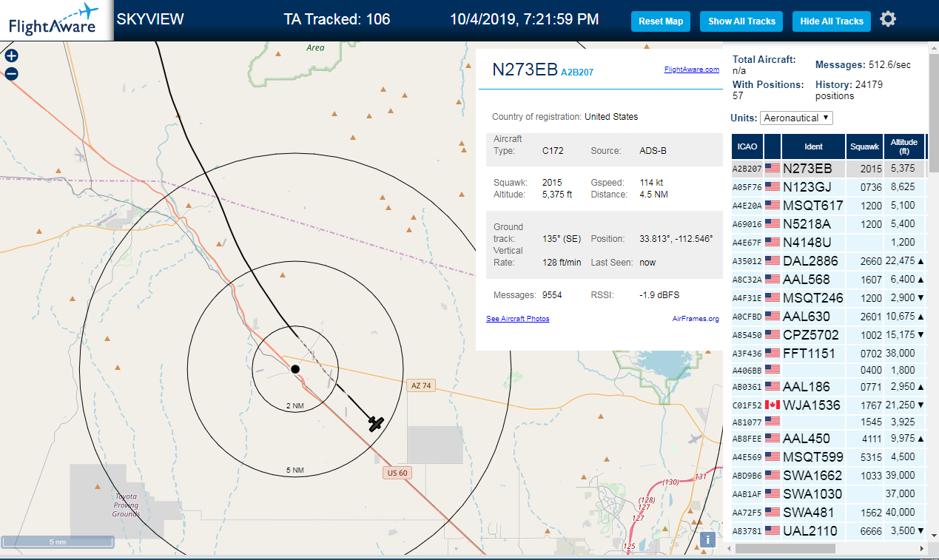Sort table by Altitude (ft) header
The image size is (939, 560).
903,146
